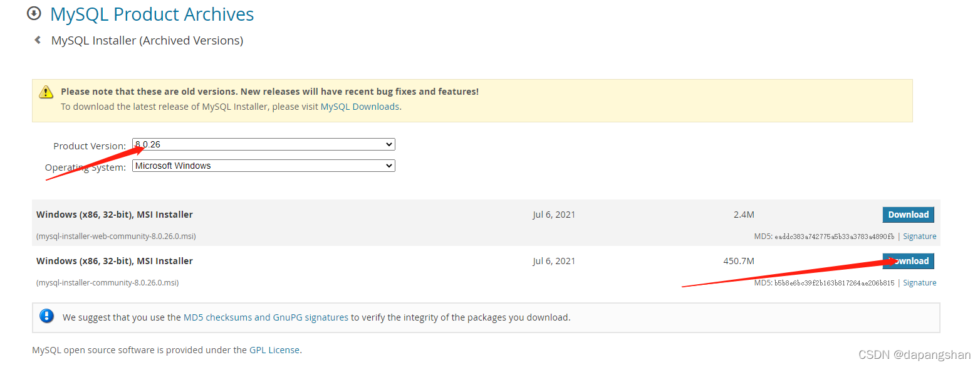Download the 2.4M web-community MSI installer
980x367 pixels.
[908, 215]
